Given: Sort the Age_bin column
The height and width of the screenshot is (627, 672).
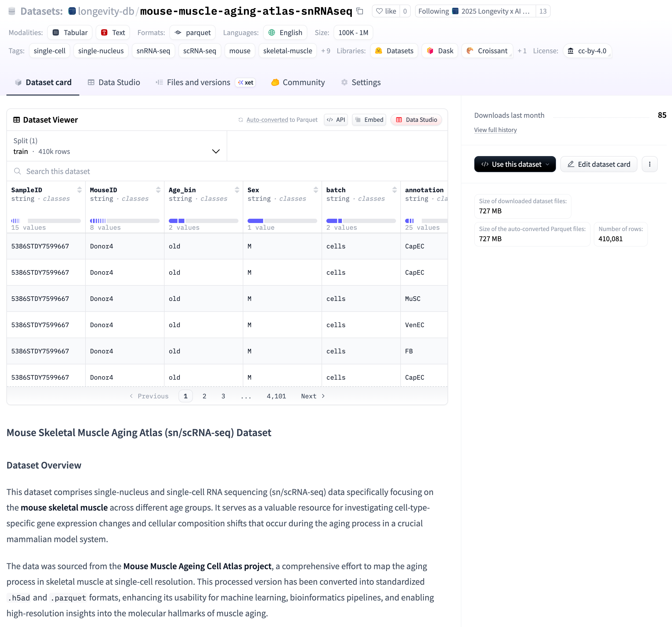Looking at the screenshot, I should (237, 190).
